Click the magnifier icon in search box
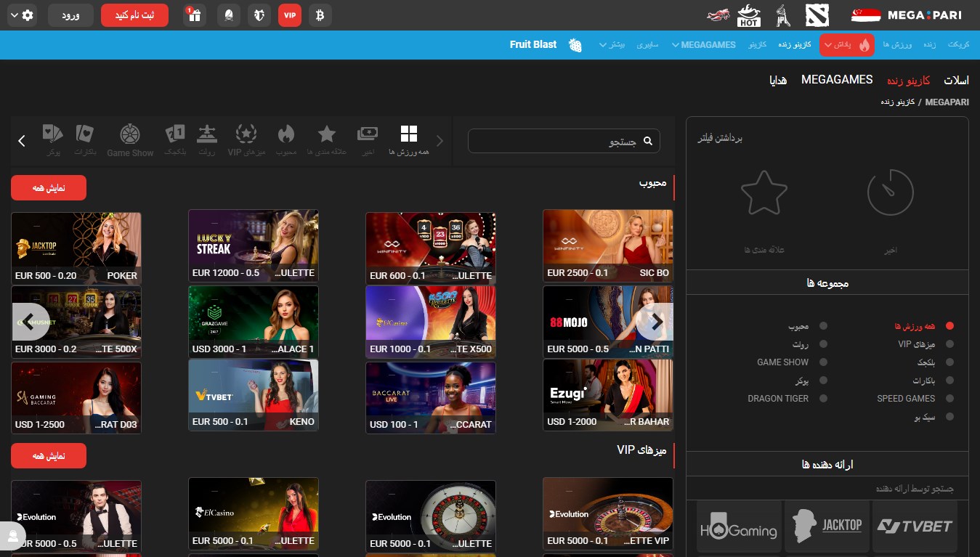Viewport: 980px width, 557px height. pos(648,141)
